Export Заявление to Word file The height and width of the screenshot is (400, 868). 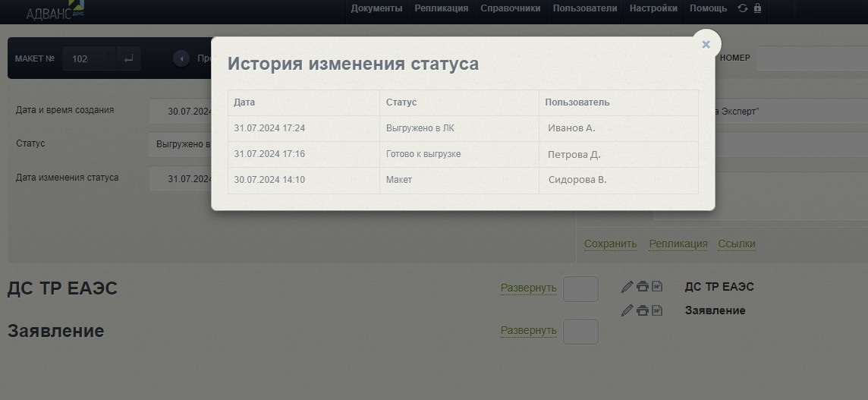coord(657,310)
